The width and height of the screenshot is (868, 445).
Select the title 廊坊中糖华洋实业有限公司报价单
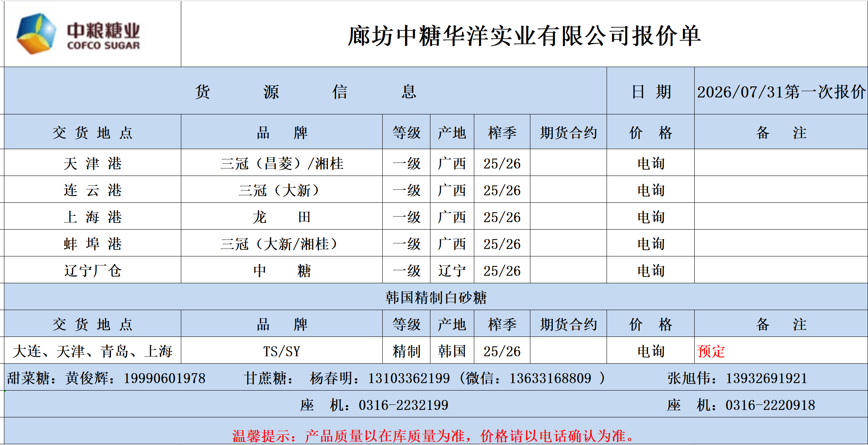(524, 36)
